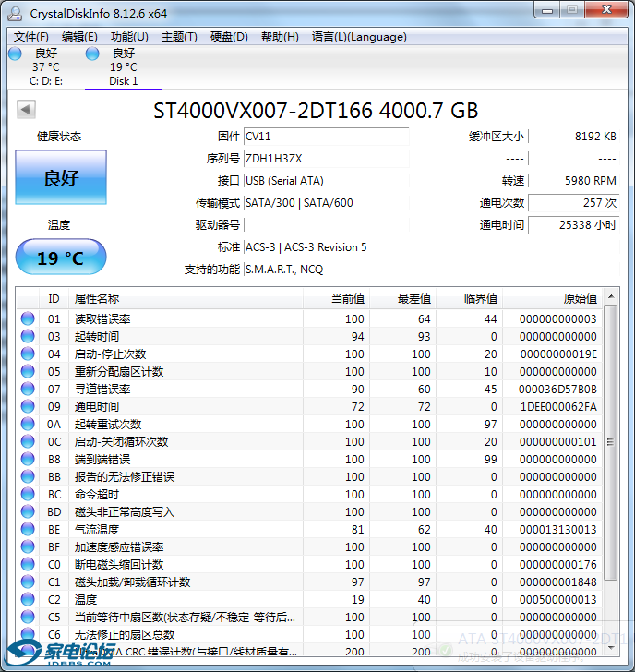Click the status orb of attribute B8 端到端错误
This screenshot has width=635, height=672.
[x=28, y=459]
